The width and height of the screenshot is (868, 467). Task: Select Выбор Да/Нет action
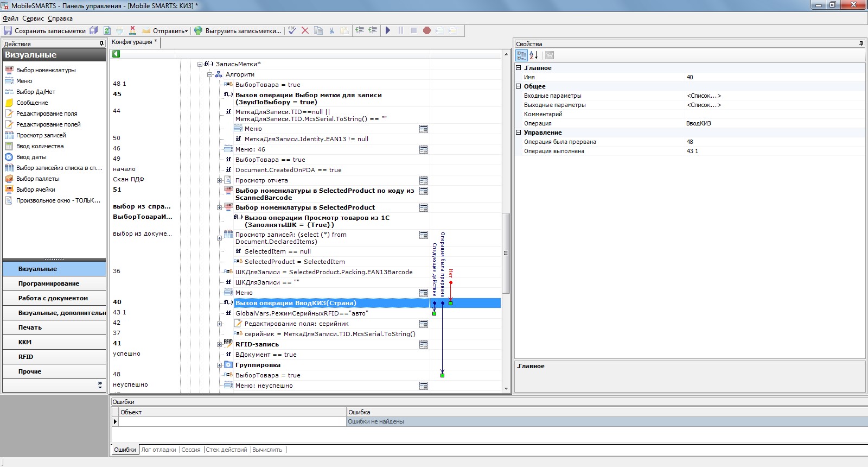[35, 92]
